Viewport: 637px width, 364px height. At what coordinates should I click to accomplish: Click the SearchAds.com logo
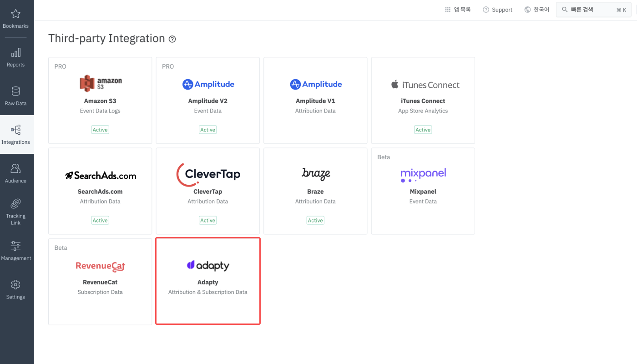click(101, 175)
